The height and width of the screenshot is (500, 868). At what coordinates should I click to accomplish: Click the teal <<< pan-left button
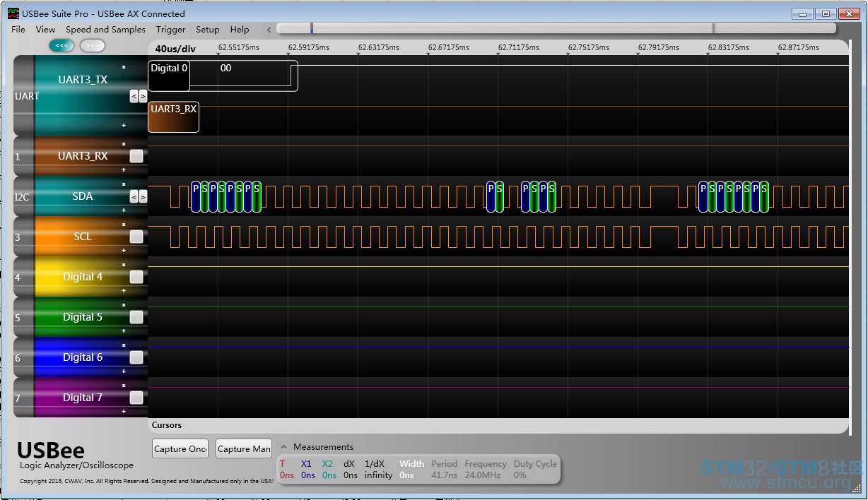[x=61, y=45]
